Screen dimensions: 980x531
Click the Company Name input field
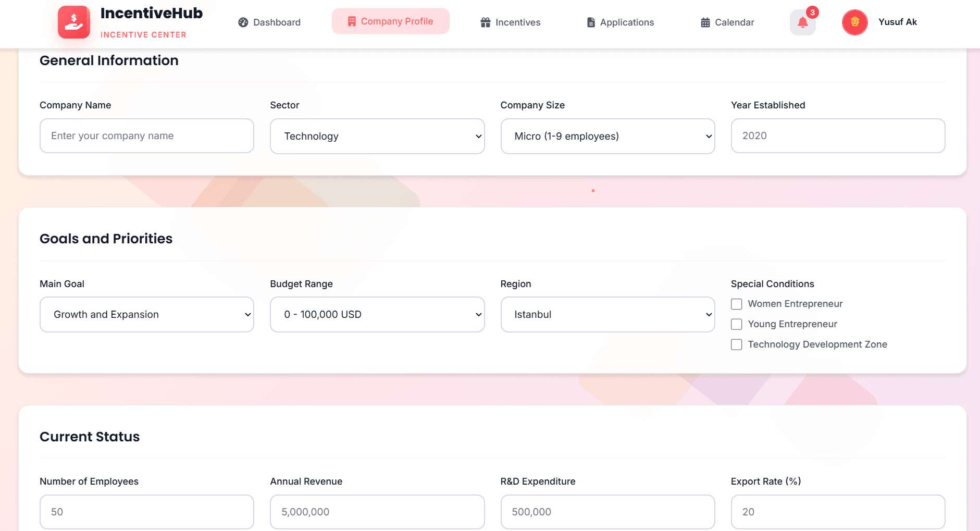pyautogui.click(x=146, y=136)
